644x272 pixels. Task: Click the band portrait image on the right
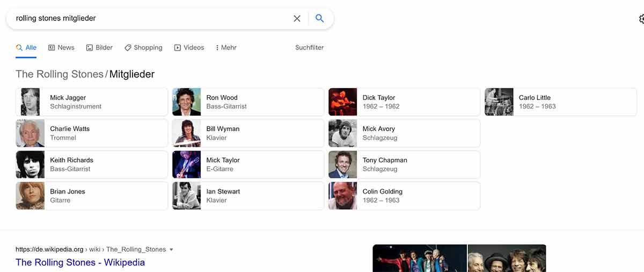pos(507,258)
